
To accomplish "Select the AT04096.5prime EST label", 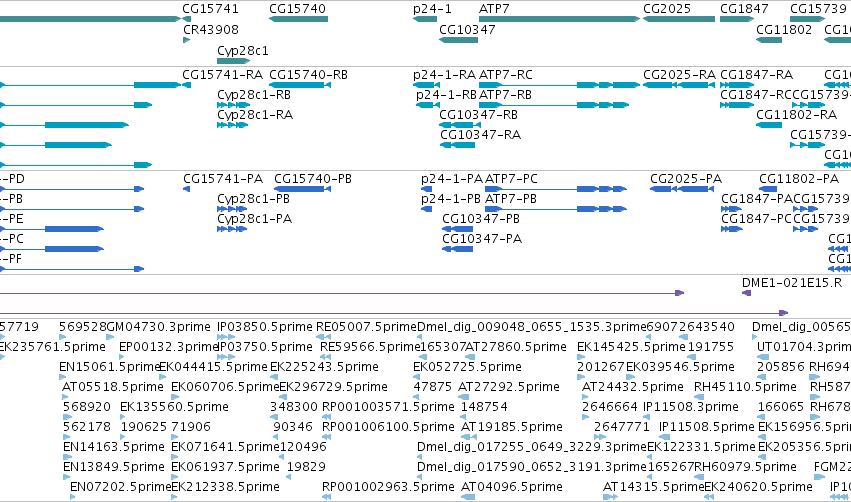I will coord(511,487).
